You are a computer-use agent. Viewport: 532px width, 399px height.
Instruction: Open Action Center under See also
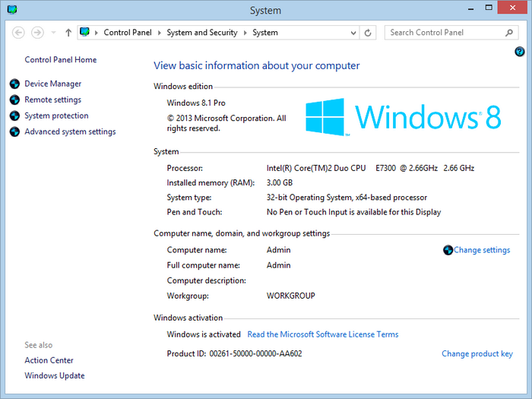[x=49, y=360]
